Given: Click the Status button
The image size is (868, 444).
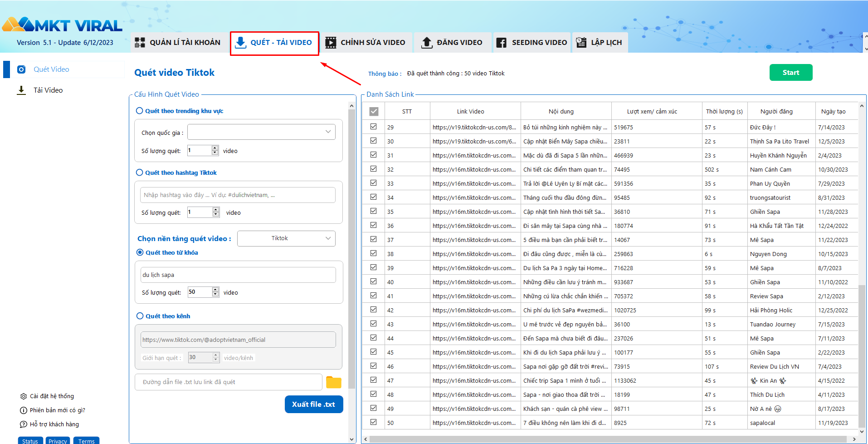Looking at the screenshot, I should click(x=30, y=441).
